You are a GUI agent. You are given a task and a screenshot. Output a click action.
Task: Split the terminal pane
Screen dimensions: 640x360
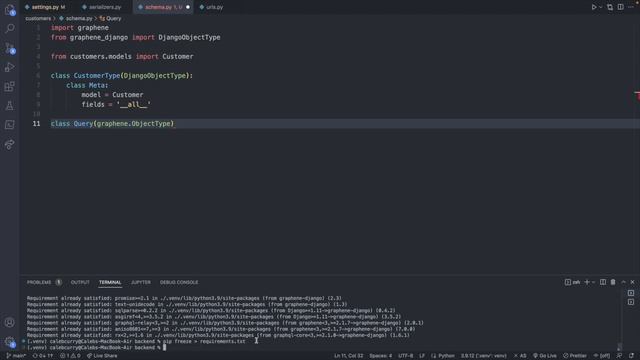[603, 282]
